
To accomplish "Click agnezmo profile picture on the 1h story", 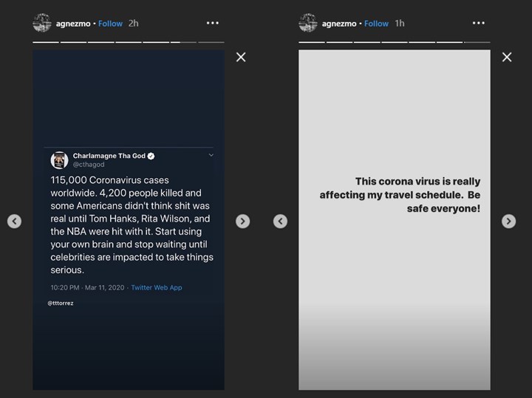I will pyautogui.click(x=308, y=23).
